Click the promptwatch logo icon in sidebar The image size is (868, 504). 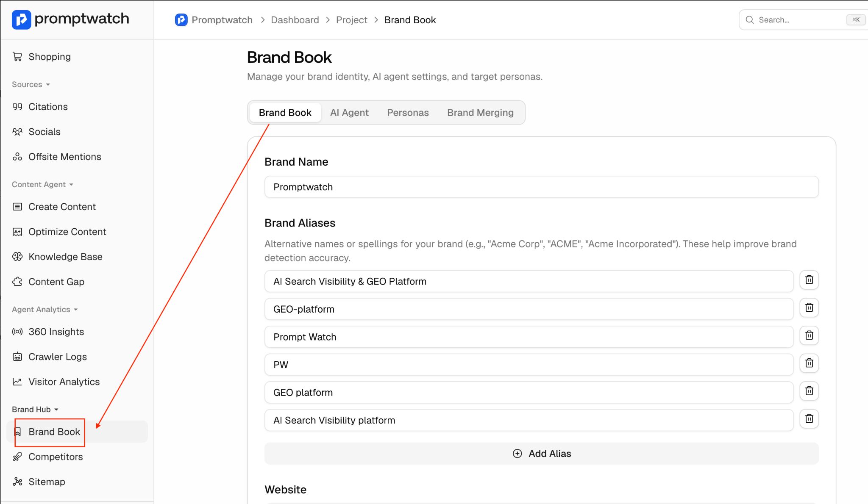tap(21, 19)
